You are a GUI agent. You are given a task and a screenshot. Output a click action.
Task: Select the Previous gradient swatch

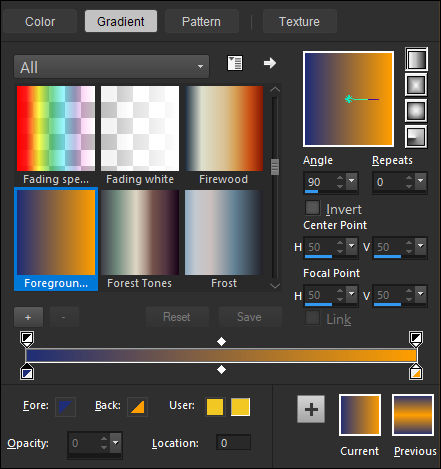click(x=413, y=415)
